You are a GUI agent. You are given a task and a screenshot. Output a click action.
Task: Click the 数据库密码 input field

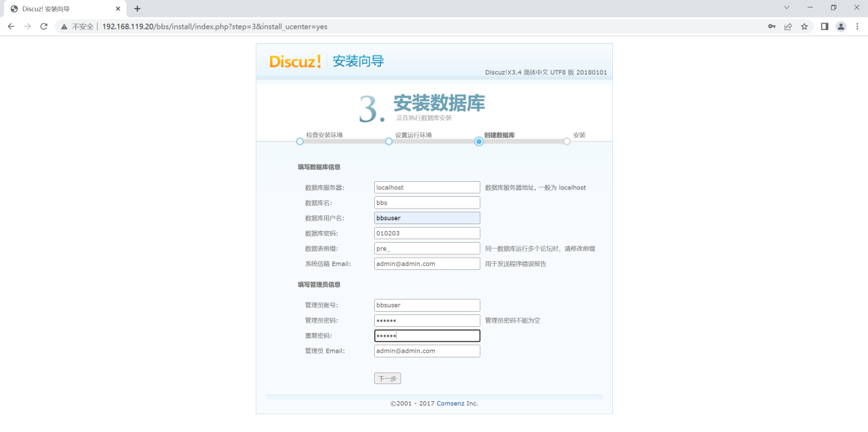[x=427, y=233]
